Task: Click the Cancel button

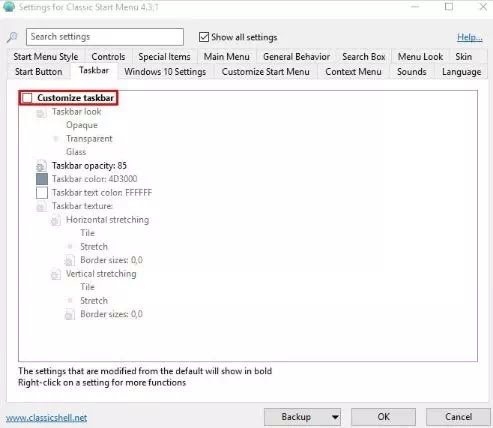Action: pos(458,417)
